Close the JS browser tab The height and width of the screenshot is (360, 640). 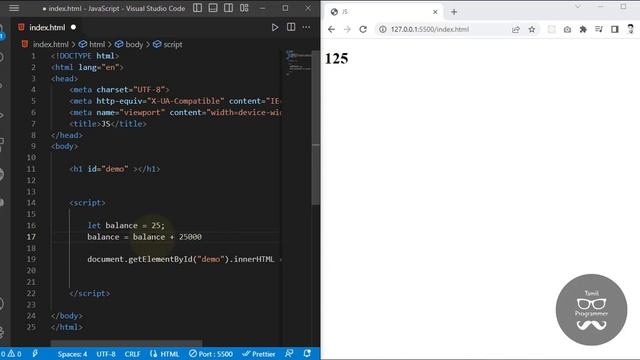435,12
